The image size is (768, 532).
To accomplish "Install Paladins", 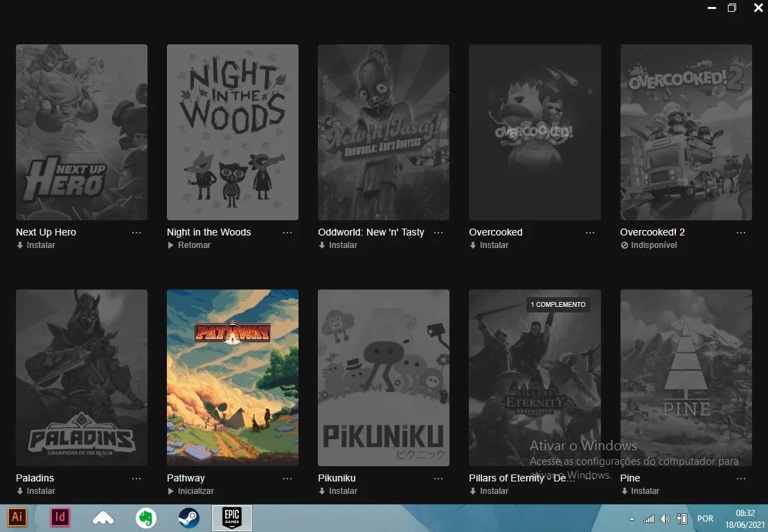I will click(x=36, y=491).
